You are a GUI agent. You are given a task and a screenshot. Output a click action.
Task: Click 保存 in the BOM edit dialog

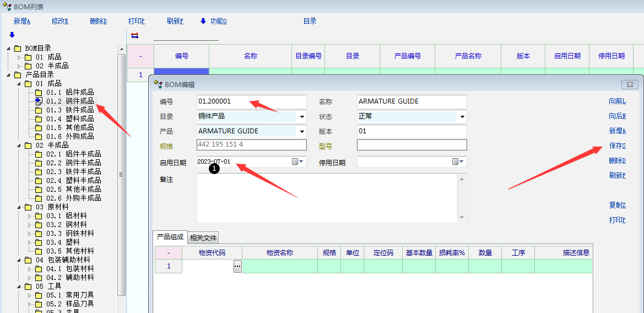[617, 146]
